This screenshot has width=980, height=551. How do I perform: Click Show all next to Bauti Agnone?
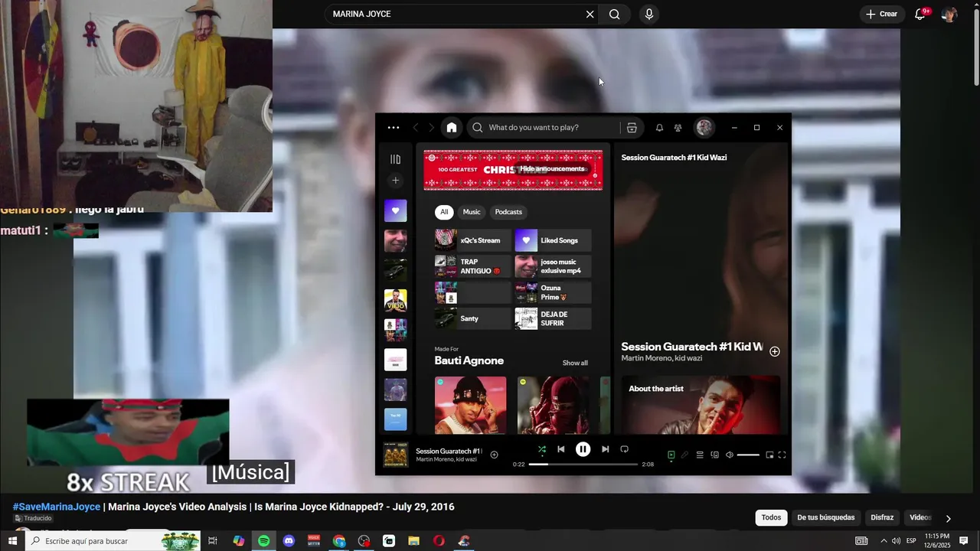pyautogui.click(x=575, y=363)
